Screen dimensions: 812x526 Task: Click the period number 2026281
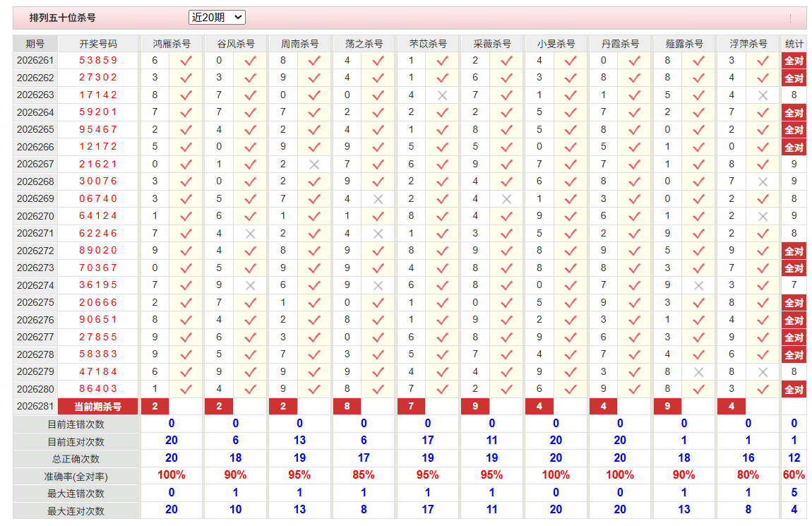coord(35,407)
